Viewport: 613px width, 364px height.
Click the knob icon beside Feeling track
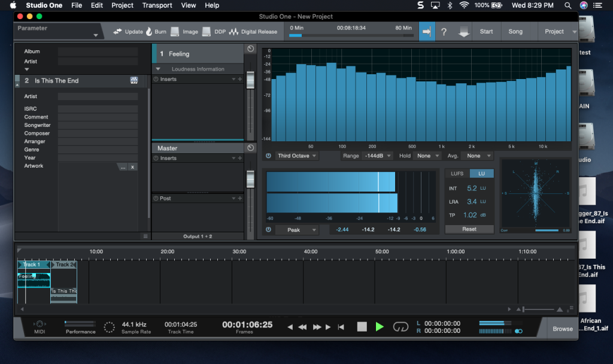tap(251, 48)
